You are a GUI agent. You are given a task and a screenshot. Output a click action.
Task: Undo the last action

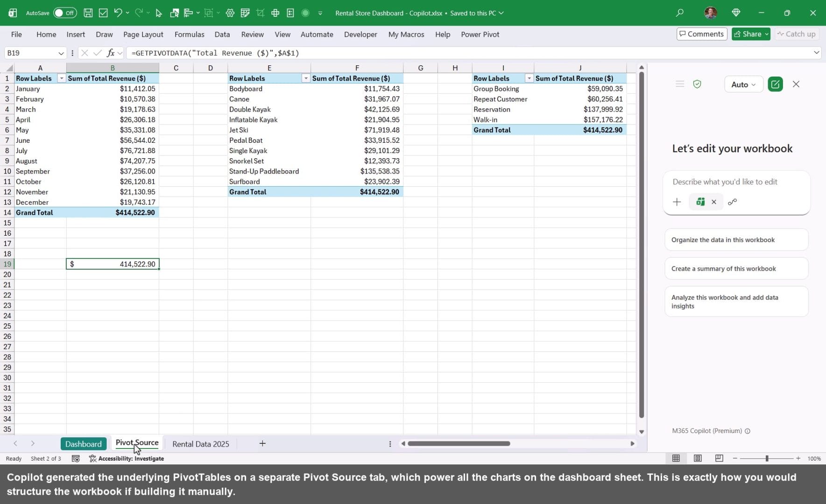coord(118,13)
